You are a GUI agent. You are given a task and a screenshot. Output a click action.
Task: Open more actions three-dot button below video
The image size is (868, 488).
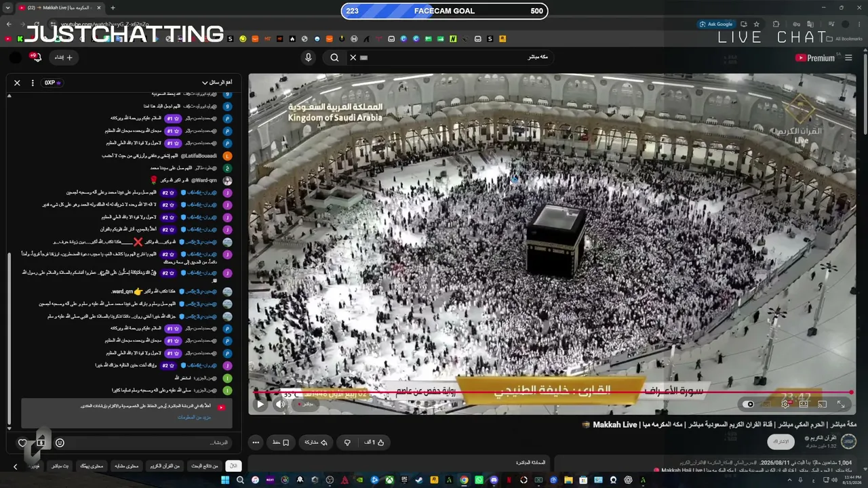pyautogui.click(x=256, y=443)
